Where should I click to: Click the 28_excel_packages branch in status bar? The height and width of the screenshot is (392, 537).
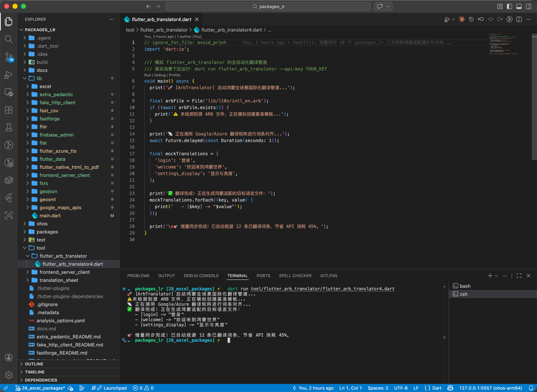click(x=40, y=388)
